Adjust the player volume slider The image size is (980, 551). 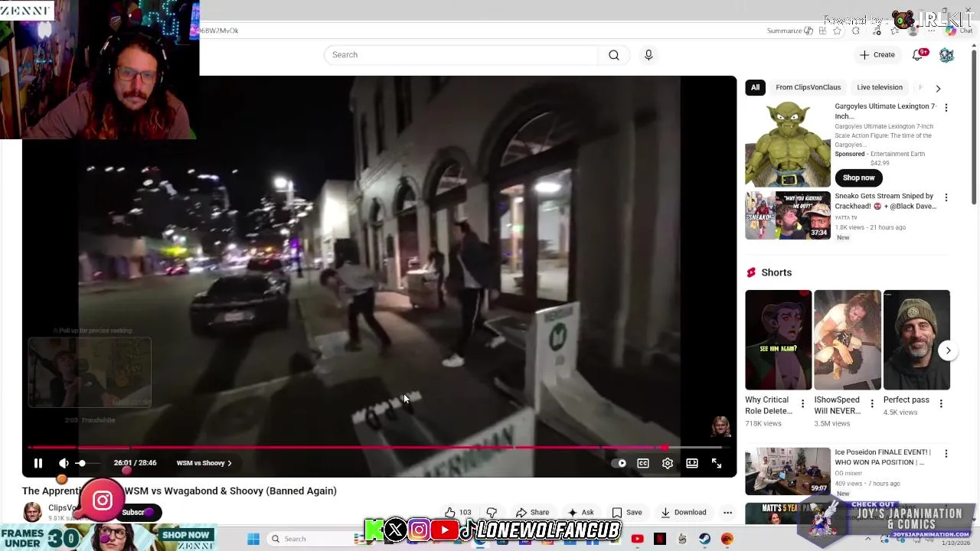88,463
